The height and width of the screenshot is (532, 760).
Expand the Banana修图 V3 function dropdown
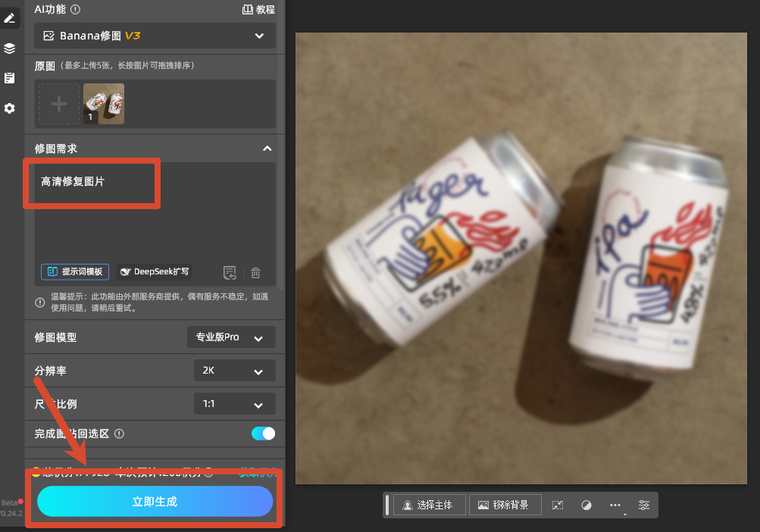pos(155,36)
